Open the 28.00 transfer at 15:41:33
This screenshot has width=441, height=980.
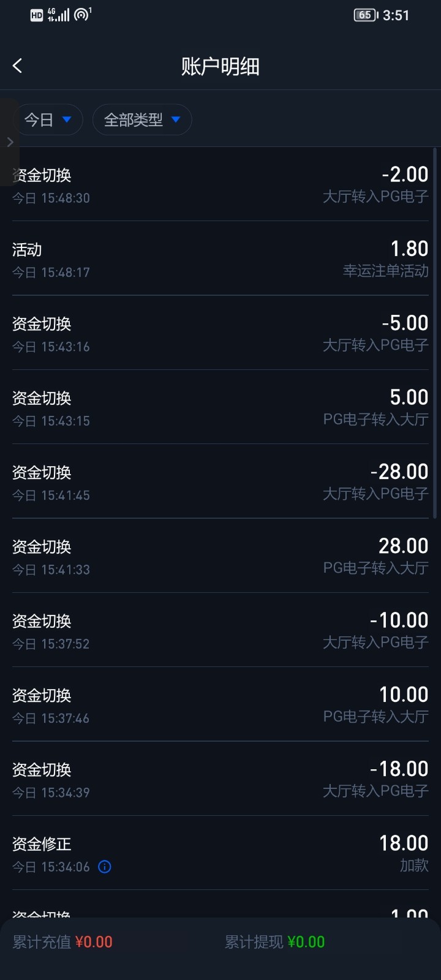(221, 556)
